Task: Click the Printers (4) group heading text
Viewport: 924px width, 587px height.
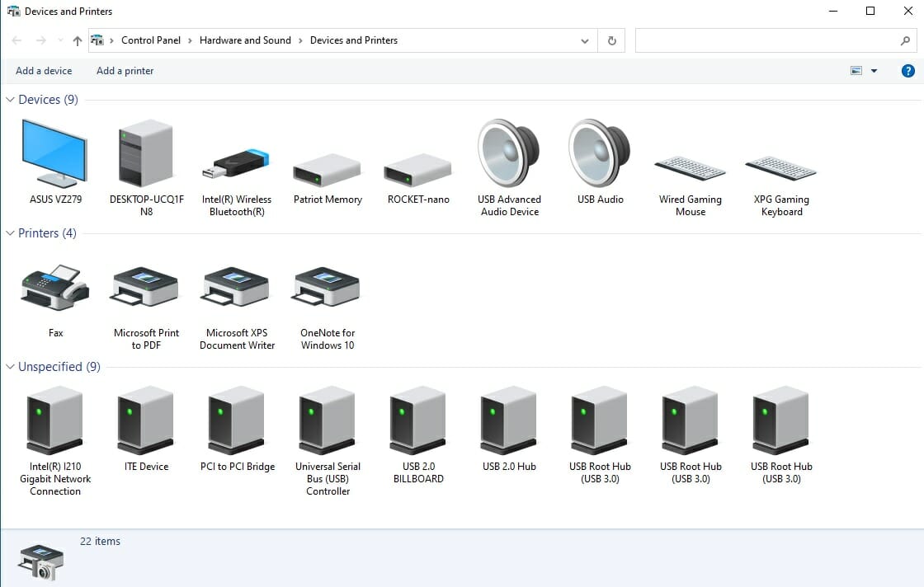Action: pyautogui.click(x=47, y=233)
